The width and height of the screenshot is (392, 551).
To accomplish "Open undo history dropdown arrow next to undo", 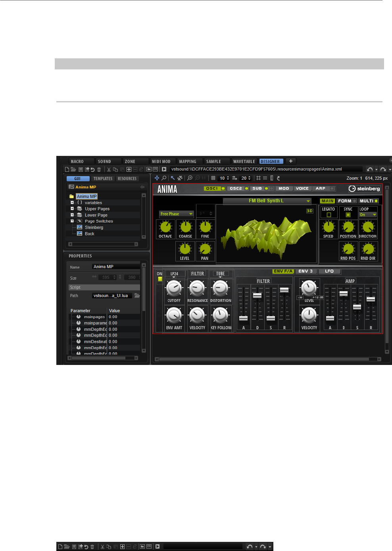I will (x=377, y=170).
